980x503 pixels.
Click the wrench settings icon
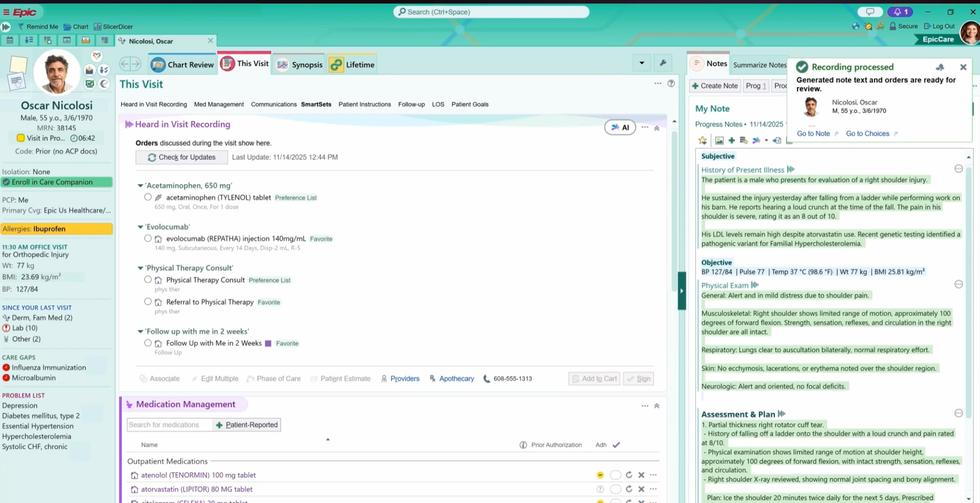(663, 63)
